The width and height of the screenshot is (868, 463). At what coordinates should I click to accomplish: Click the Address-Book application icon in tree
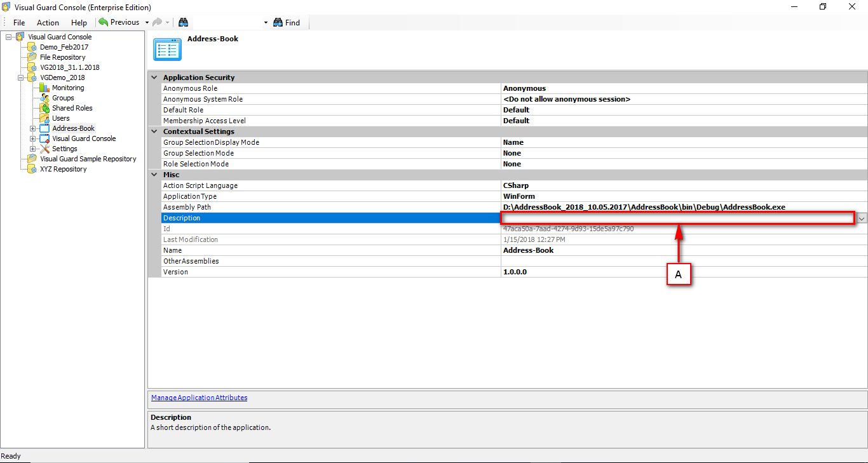coord(44,128)
